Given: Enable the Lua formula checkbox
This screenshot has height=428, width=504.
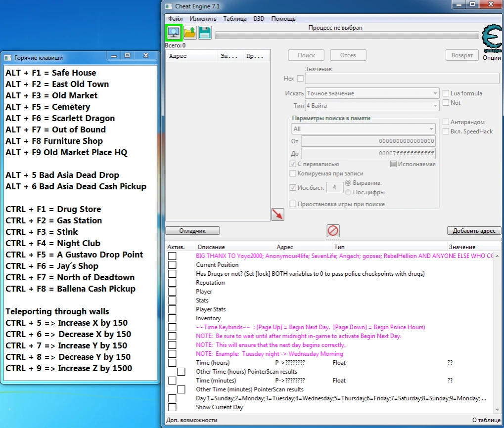Looking at the screenshot, I should 446,93.
